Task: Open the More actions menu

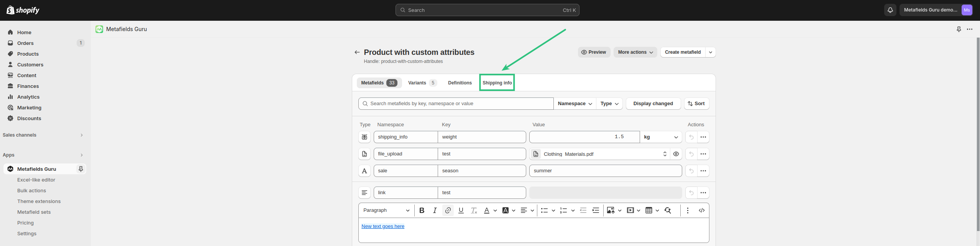Action: tap(635, 52)
